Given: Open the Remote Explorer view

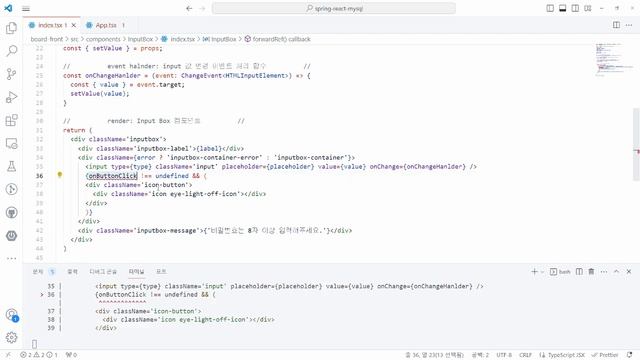Looking at the screenshot, I should (11, 143).
